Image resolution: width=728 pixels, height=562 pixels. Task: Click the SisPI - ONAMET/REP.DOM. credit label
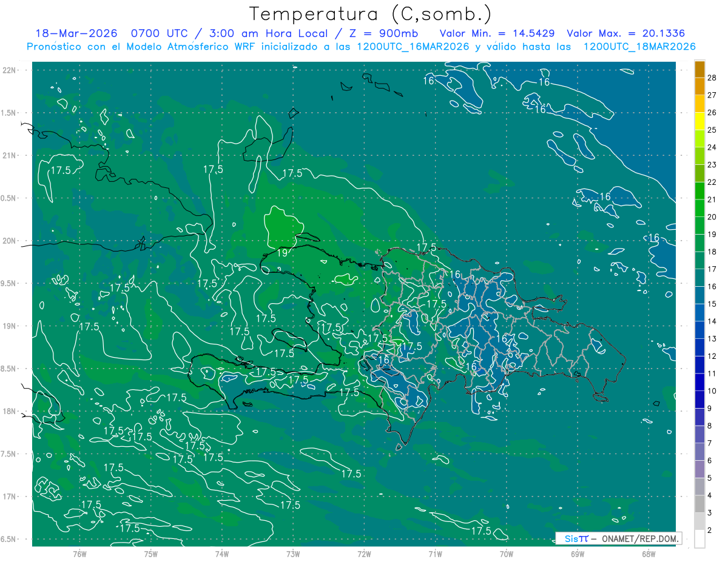(618, 538)
